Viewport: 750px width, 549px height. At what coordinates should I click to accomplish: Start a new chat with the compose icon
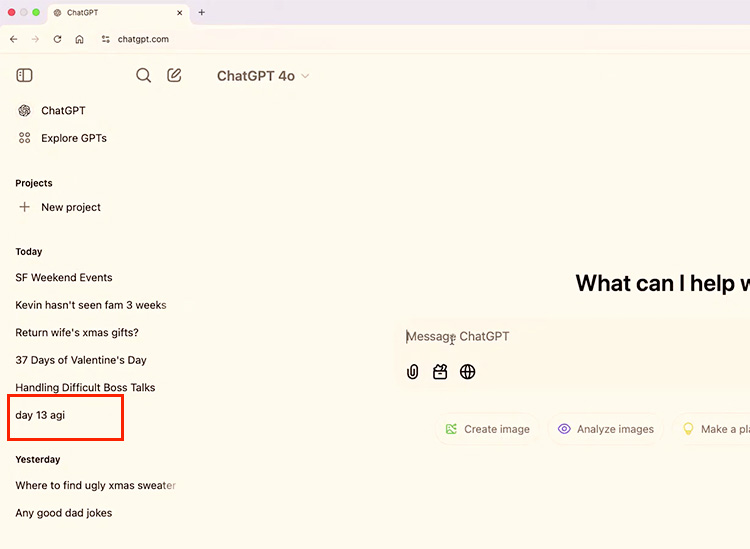(x=174, y=75)
